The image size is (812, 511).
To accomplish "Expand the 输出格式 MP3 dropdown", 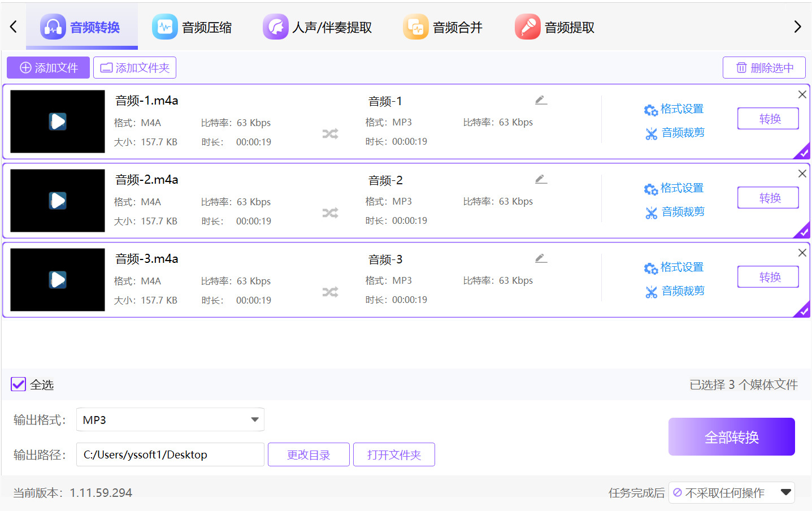I will [170, 419].
